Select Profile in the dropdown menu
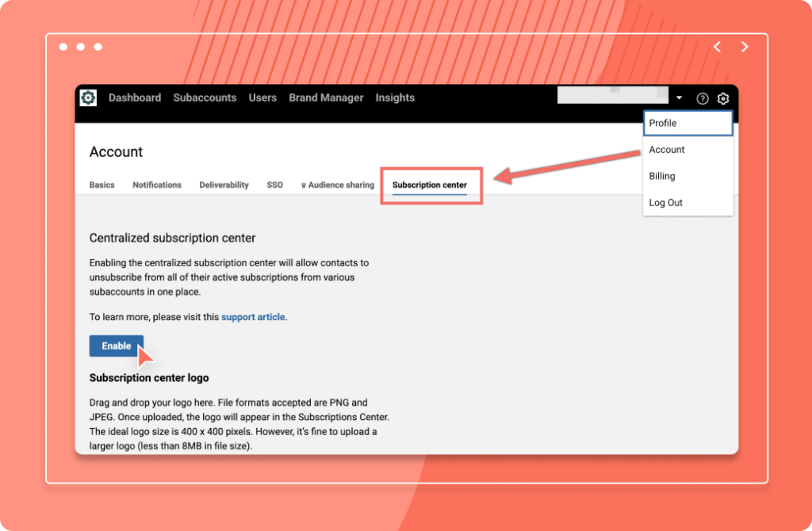Screen dimensions: 812x531 coord(688,123)
